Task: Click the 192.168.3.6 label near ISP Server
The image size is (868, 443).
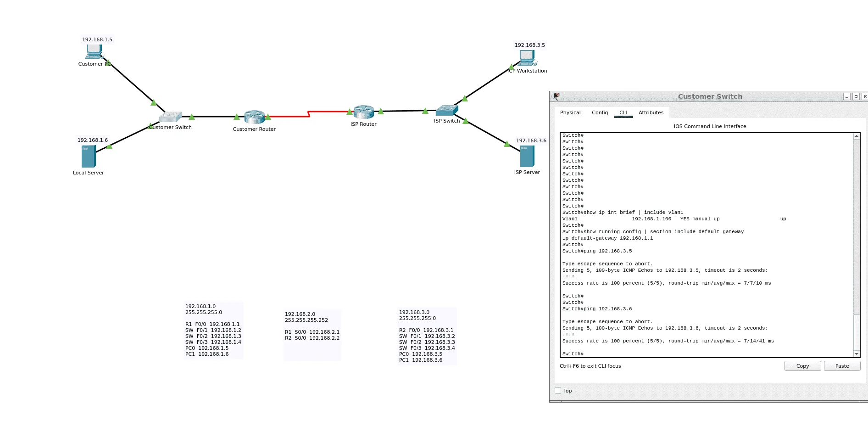Action: point(531,140)
